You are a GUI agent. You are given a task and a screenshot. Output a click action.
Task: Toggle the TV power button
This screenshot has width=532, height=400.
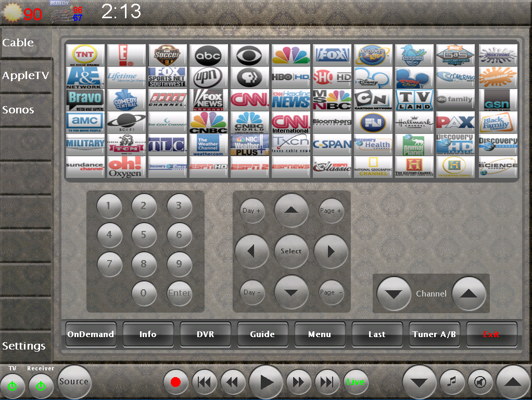point(12,386)
